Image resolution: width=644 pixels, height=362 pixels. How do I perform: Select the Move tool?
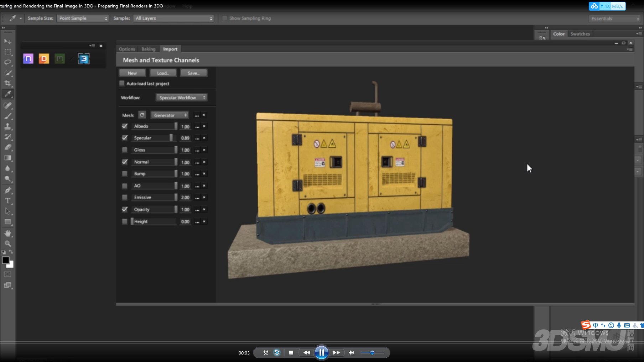(x=7, y=41)
